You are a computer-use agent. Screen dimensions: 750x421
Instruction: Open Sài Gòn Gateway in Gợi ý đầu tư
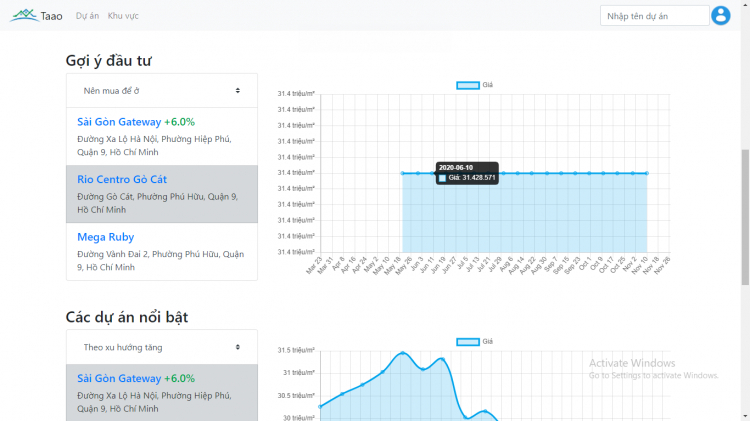pos(119,122)
